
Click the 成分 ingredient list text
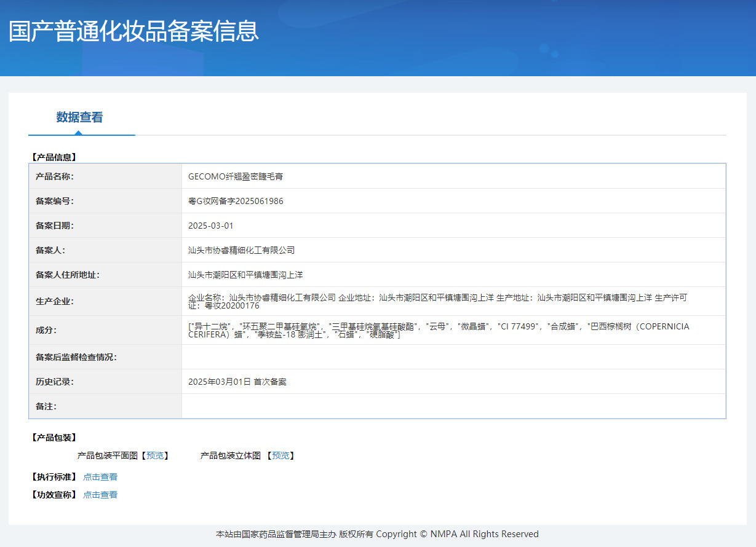439,330
